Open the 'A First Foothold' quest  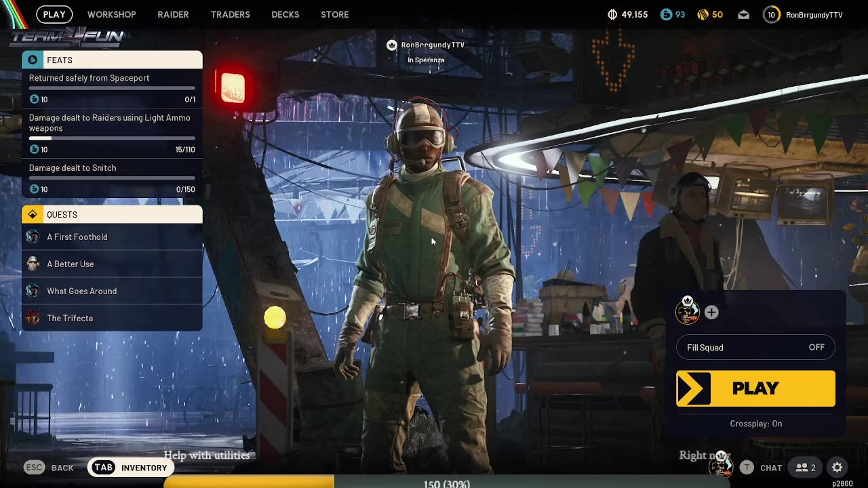coord(112,237)
